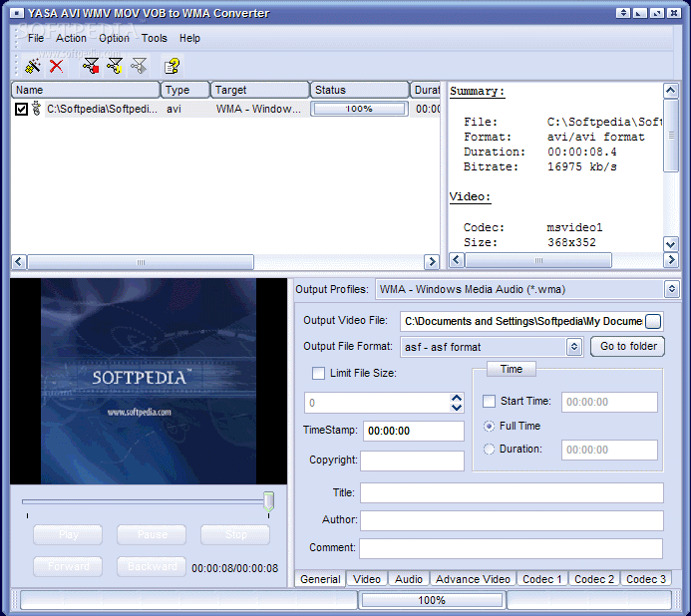Screen dimensions: 691x616
Task: Open the Help menu
Action: pyautogui.click(x=189, y=38)
